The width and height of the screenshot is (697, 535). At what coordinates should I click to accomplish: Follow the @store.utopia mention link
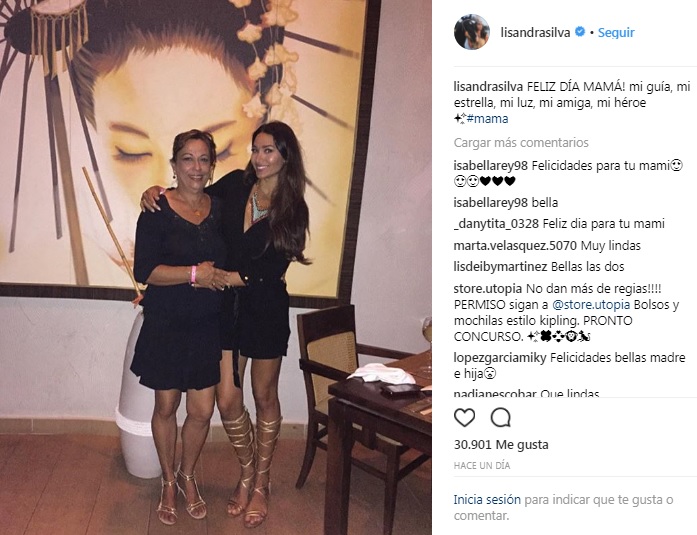(x=591, y=305)
